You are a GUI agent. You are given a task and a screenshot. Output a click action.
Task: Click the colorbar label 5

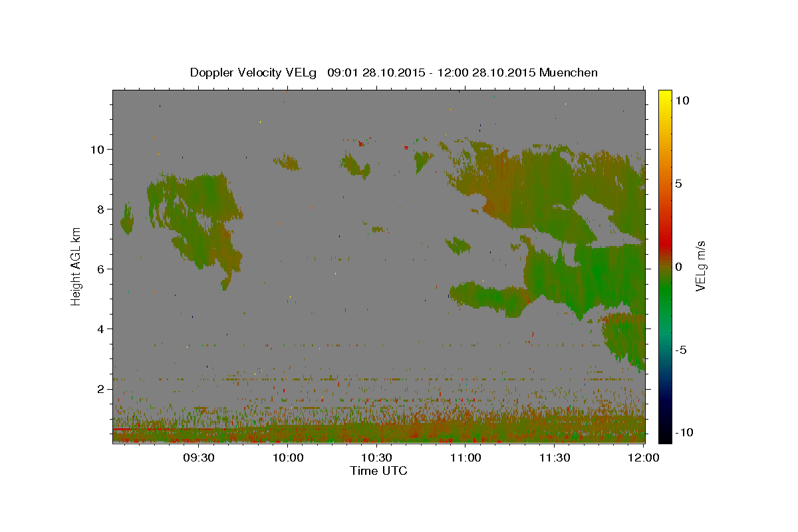pos(679,184)
